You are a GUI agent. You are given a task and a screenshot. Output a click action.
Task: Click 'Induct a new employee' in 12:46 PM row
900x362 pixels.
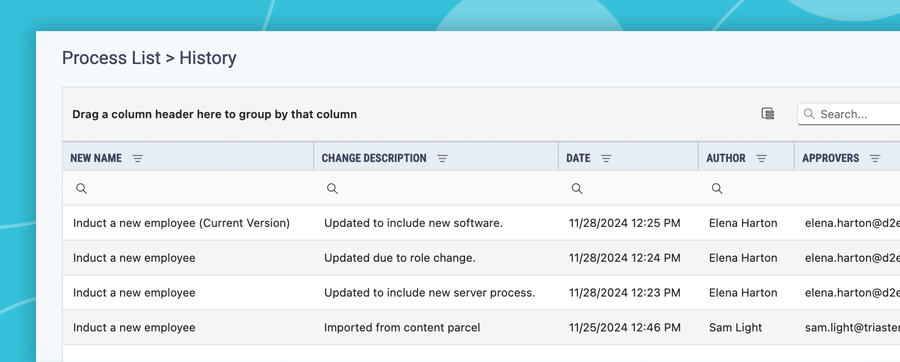tap(134, 328)
